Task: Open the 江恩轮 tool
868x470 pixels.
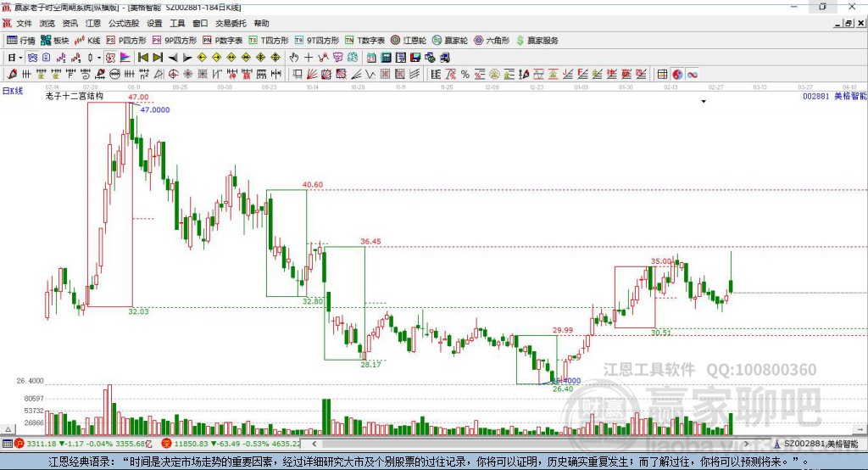Action: 409,41
